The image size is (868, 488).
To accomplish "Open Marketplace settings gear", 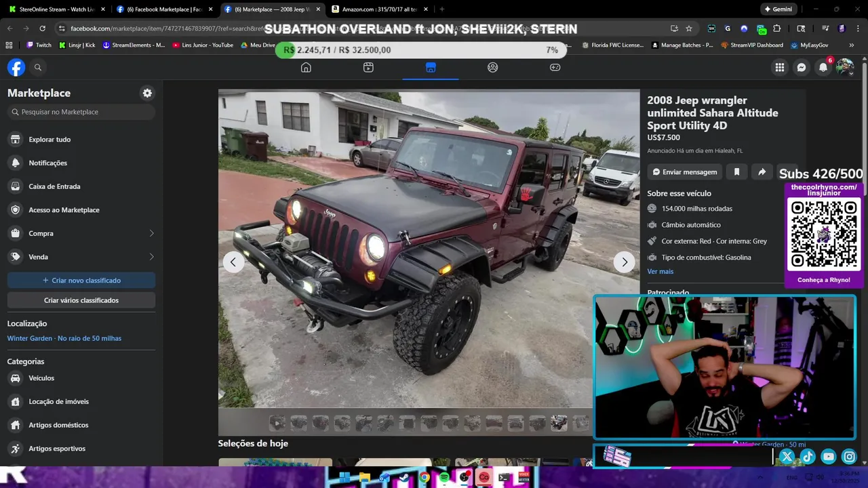I will (x=147, y=93).
